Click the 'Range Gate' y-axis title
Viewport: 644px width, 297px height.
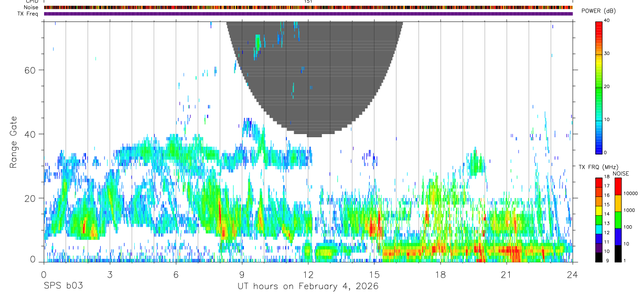14,142
